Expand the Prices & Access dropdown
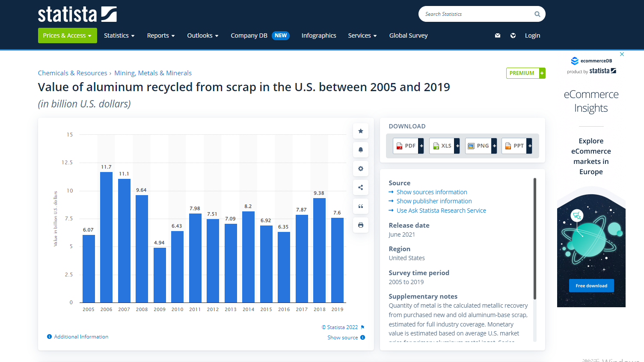Image resolution: width=644 pixels, height=362 pixels. 67,36
